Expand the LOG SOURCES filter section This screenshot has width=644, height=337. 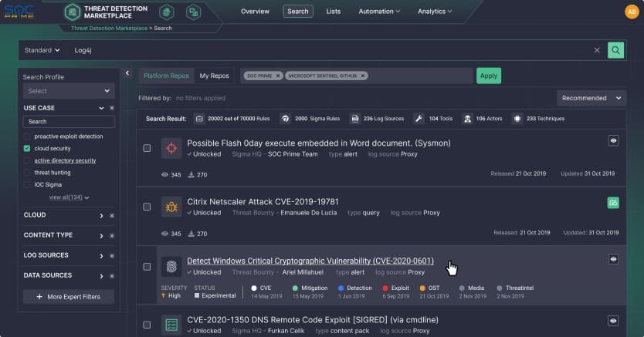click(x=101, y=255)
